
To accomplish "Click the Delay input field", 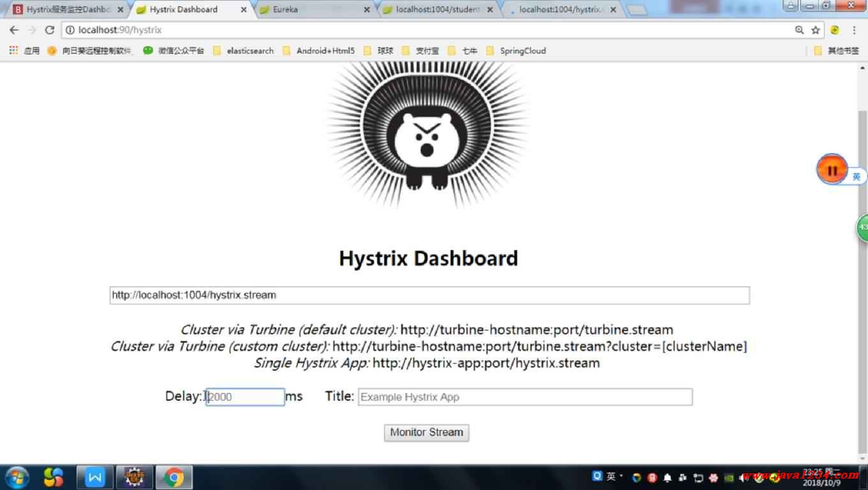I will coord(245,397).
